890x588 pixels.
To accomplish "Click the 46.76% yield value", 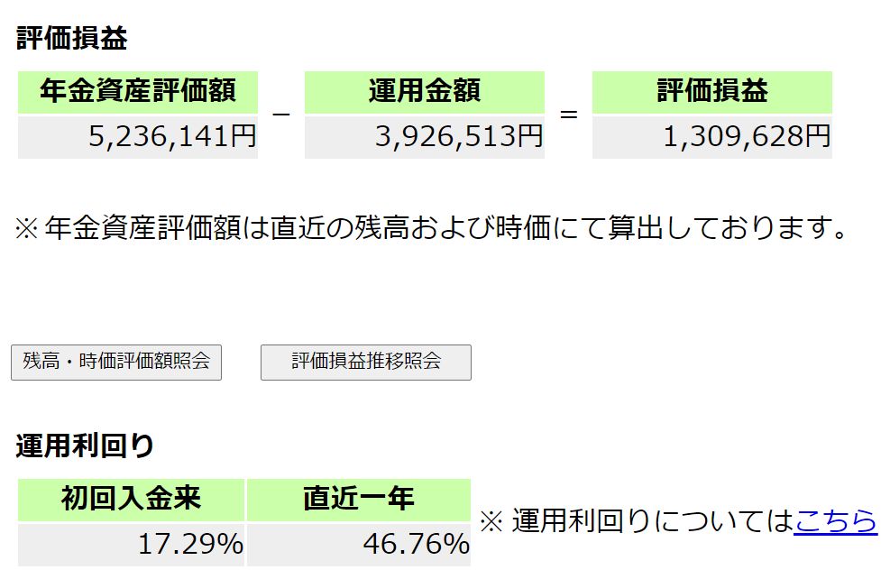I will tap(358, 544).
